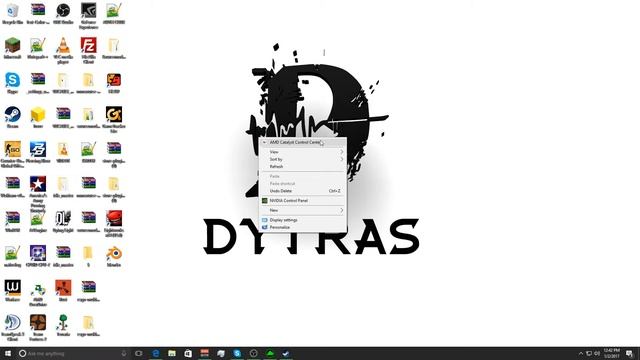
Task: Launch OBS Studio from the desktop
Action: (x=63, y=11)
